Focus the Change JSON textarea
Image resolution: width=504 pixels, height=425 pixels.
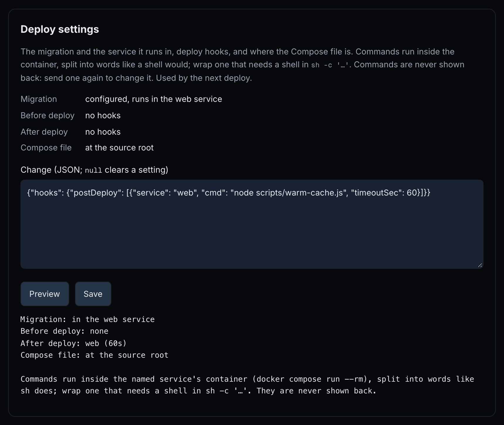tap(252, 224)
